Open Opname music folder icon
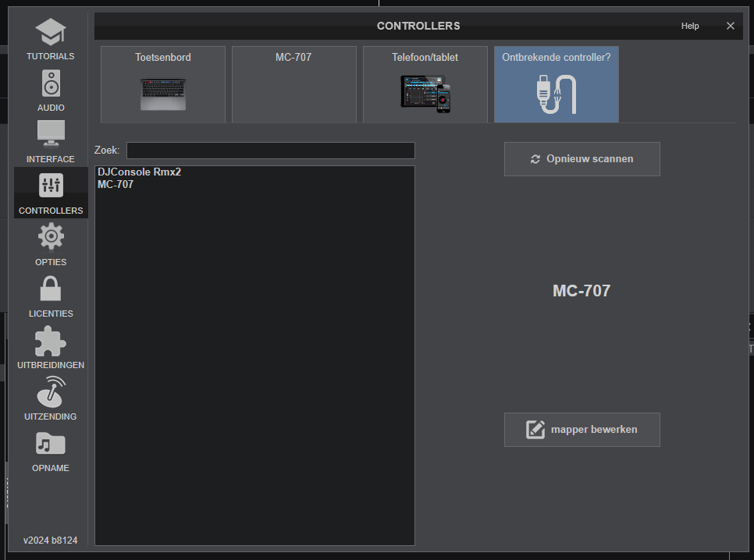Screen dimensions: 754x560 [x=51, y=443]
